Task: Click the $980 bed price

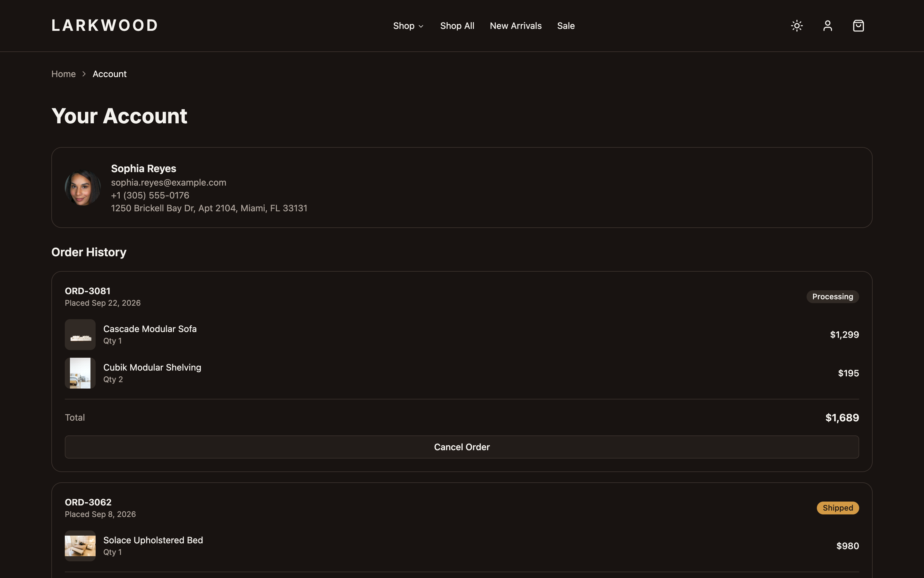Action: [847, 546]
